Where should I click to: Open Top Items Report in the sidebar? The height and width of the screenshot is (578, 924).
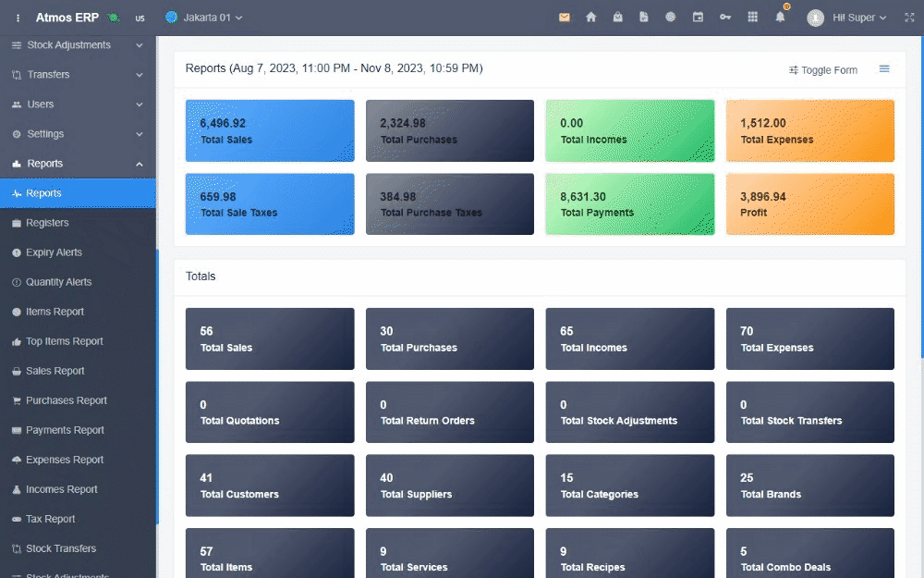78,341
